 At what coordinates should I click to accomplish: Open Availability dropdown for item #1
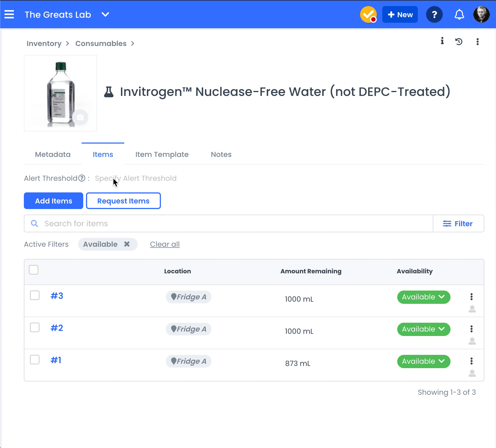tap(424, 362)
